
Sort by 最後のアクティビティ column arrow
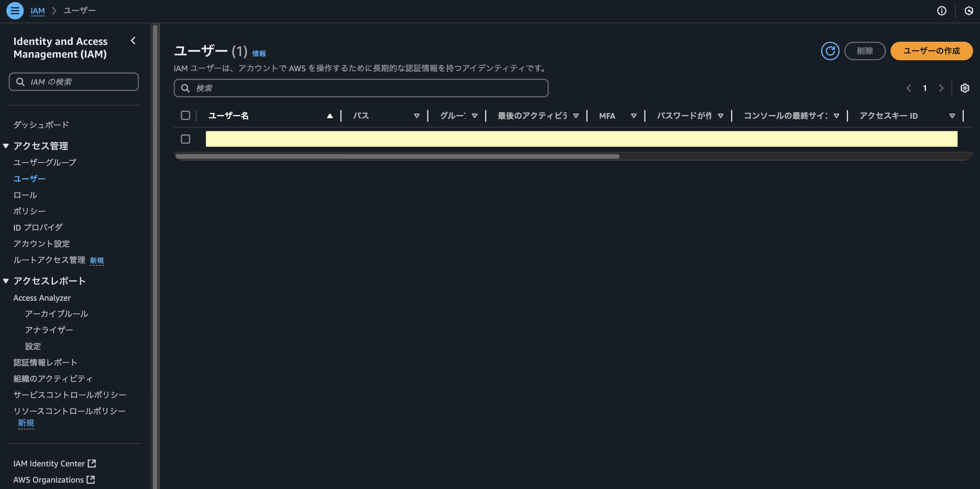576,116
